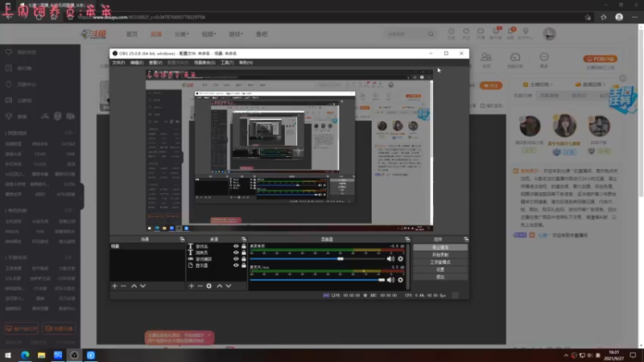Click the microphone volume slider in OBS mixer

pos(318,280)
